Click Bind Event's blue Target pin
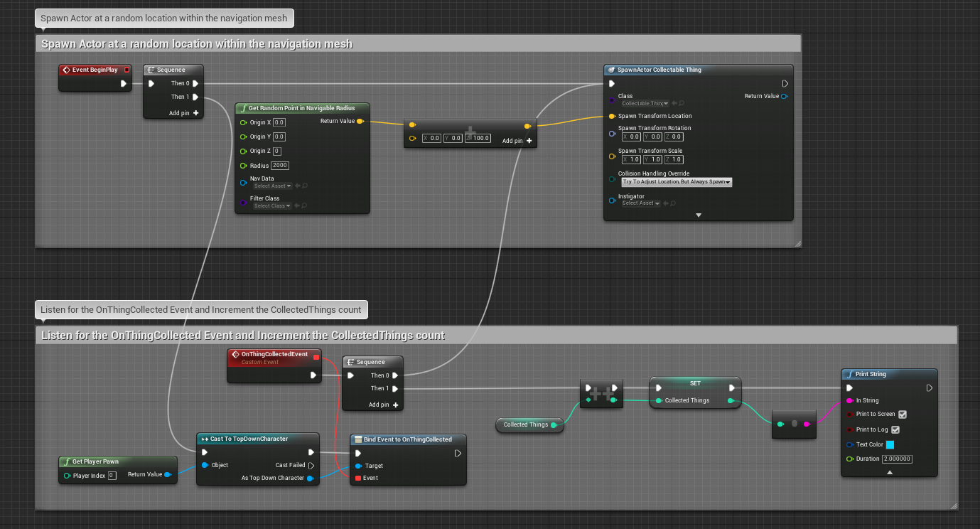 pyautogui.click(x=358, y=466)
